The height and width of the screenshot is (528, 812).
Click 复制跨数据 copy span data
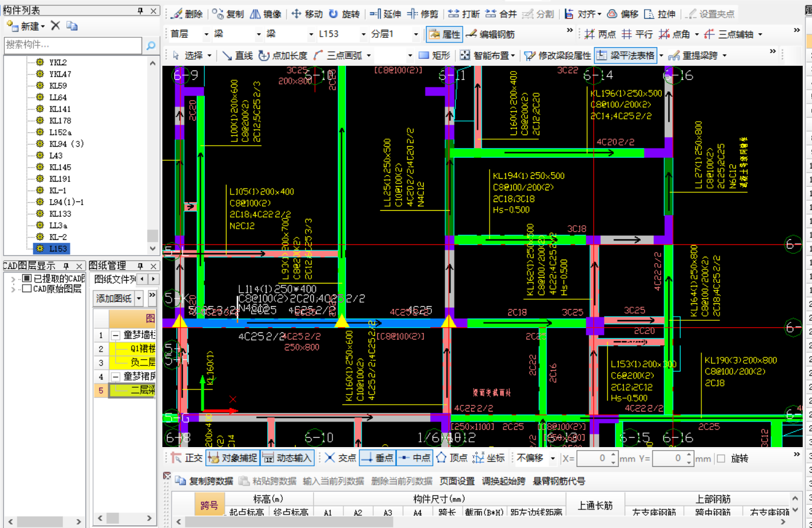click(205, 481)
